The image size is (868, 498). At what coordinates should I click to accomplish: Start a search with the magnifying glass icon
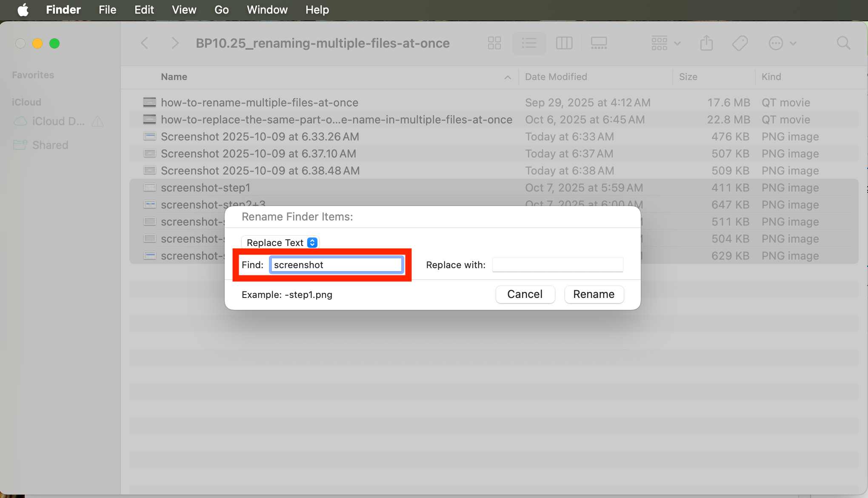point(844,43)
